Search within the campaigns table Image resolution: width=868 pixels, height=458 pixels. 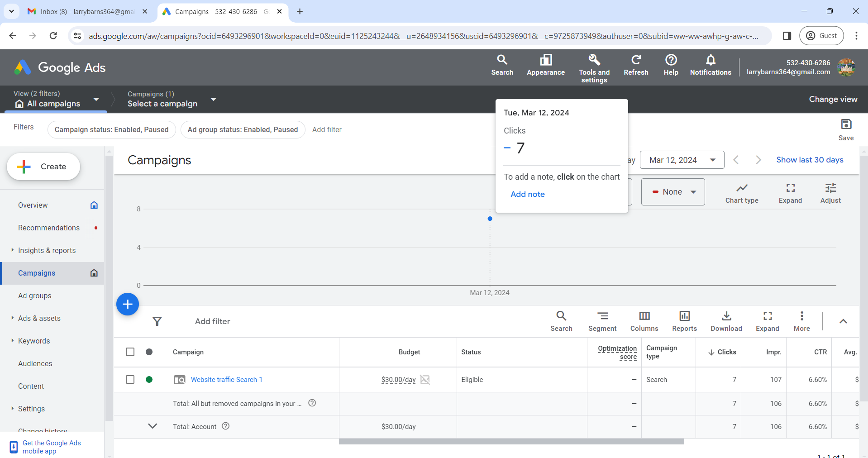[561, 321]
